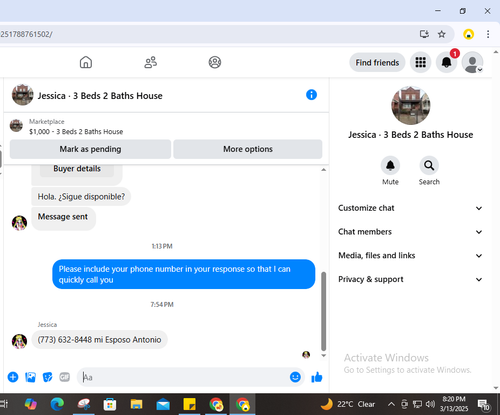Open Sticky Notes from taskbar
This screenshot has height=415, width=500.
tap(189, 404)
